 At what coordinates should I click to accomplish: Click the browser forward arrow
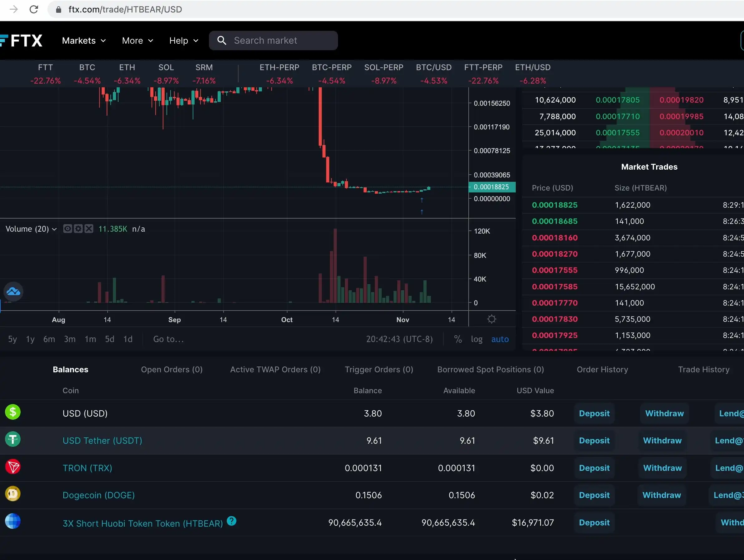coord(14,9)
